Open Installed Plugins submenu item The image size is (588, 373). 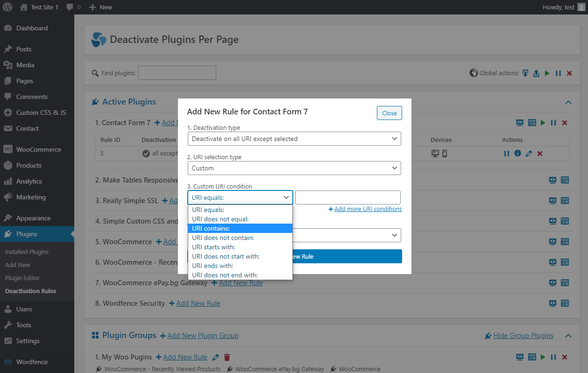point(27,252)
